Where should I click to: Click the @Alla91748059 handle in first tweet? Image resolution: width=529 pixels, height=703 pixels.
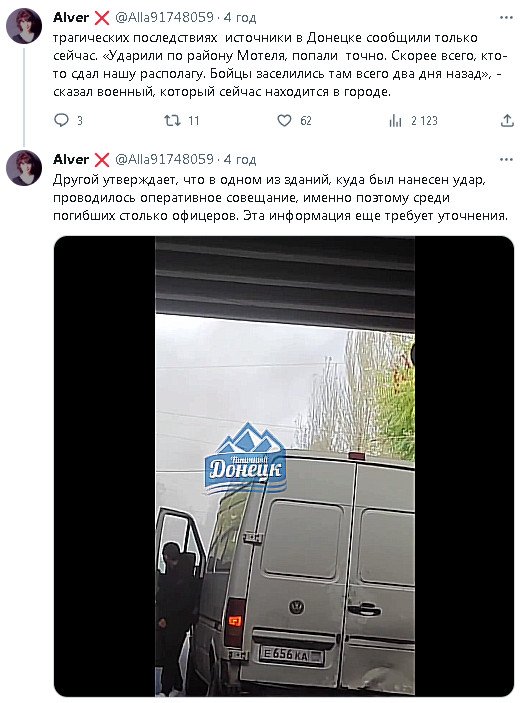click(x=165, y=17)
